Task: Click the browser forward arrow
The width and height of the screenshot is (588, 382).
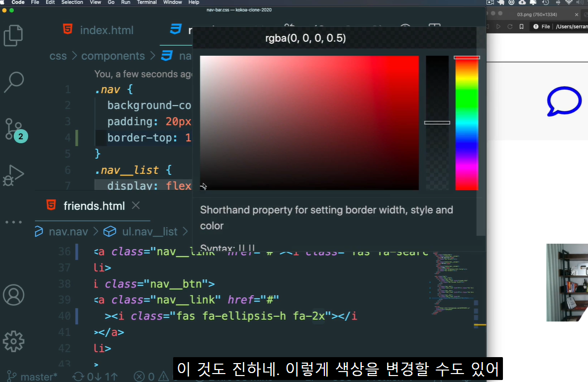Action: point(498,27)
